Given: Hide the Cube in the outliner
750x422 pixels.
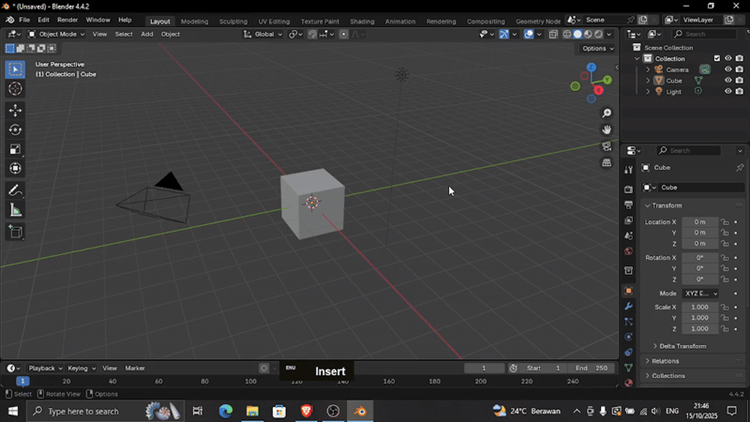Looking at the screenshot, I should pos(727,80).
